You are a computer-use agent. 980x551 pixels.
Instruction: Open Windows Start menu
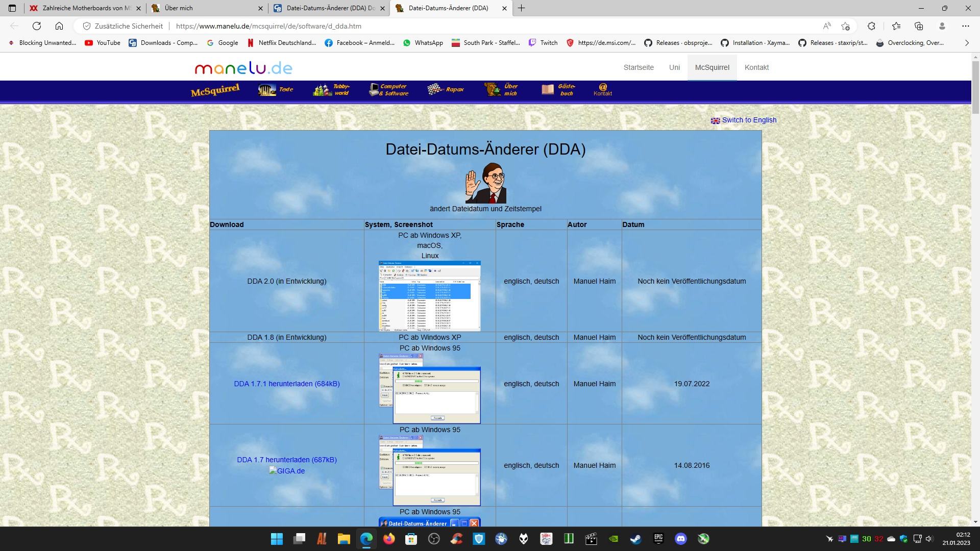(277, 539)
